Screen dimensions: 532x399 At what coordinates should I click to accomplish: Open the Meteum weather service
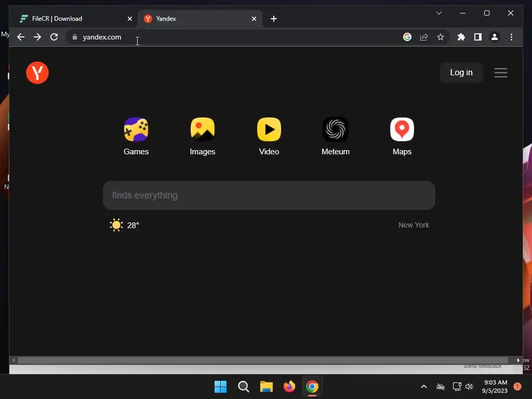(x=336, y=137)
